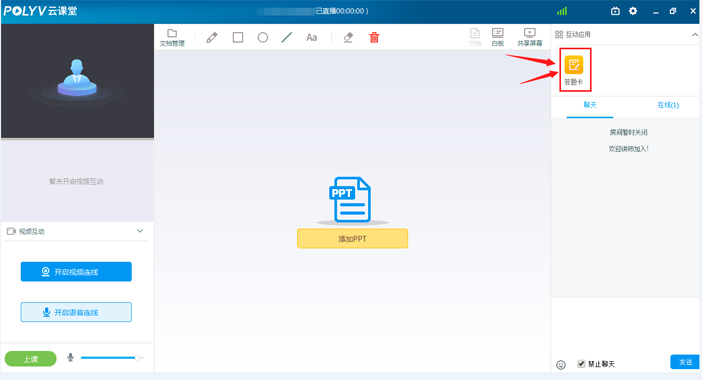This screenshot has width=702, height=380.
Task: Click the red trash delete icon
Action: tap(374, 38)
